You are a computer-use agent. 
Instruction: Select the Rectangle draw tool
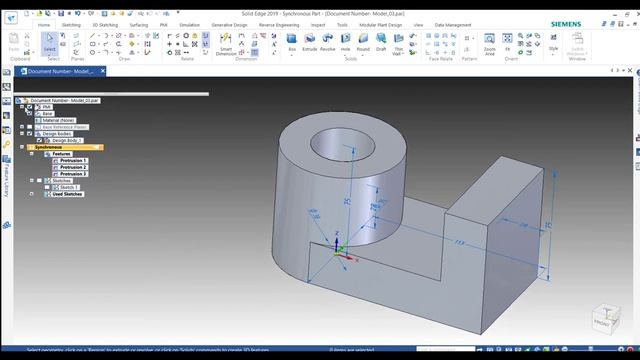click(93, 44)
